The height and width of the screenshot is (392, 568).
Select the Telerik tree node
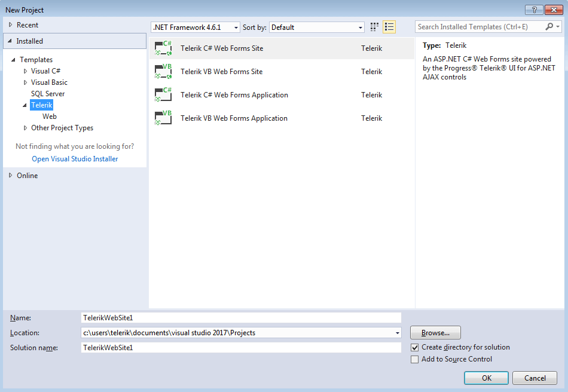pos(42,105)
